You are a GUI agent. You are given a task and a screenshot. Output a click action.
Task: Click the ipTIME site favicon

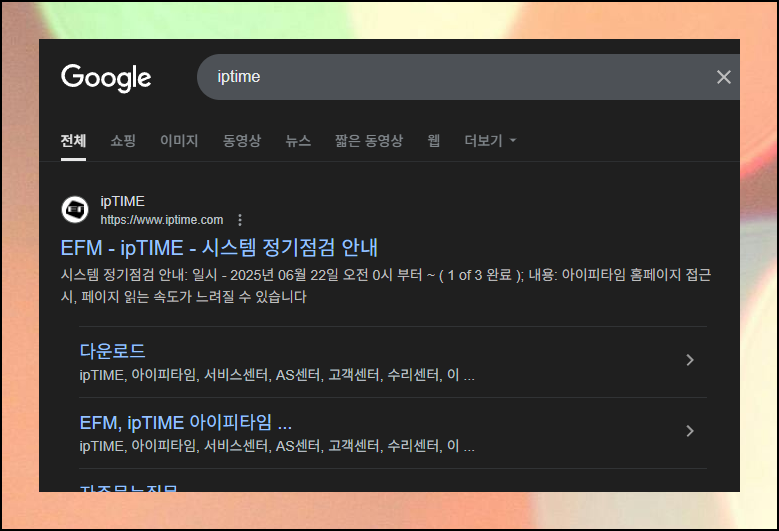75,210
